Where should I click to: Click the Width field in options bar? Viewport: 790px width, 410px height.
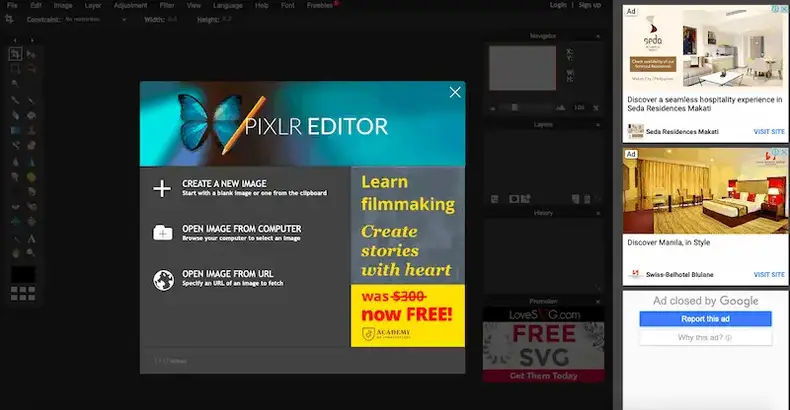click(172, 19)
